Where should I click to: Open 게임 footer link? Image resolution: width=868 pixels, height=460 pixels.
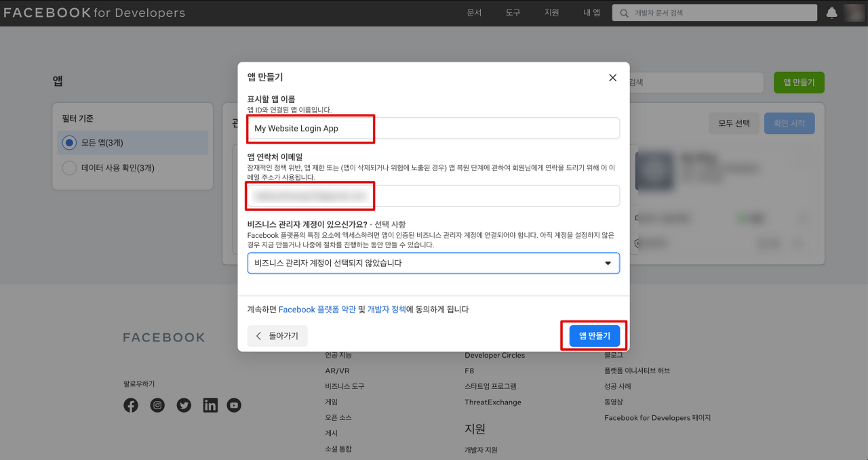coord(331,402)
